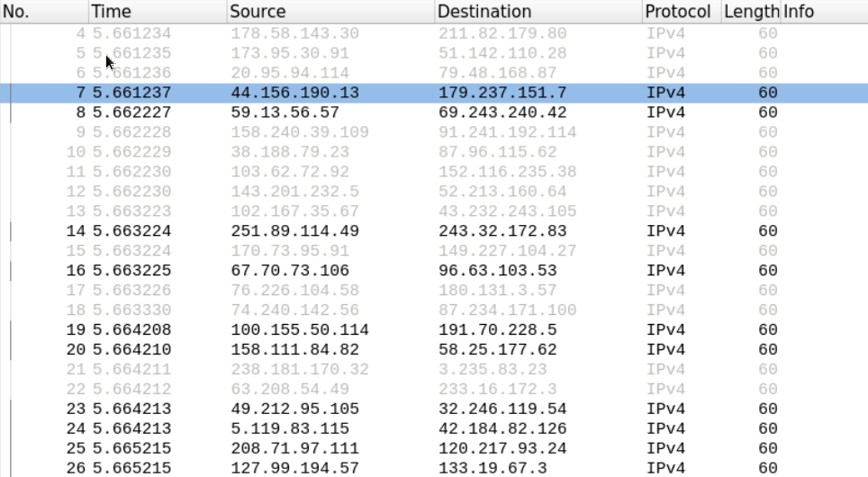Select highlighted packet 7 from 44.156.190.13

point(295,93)
